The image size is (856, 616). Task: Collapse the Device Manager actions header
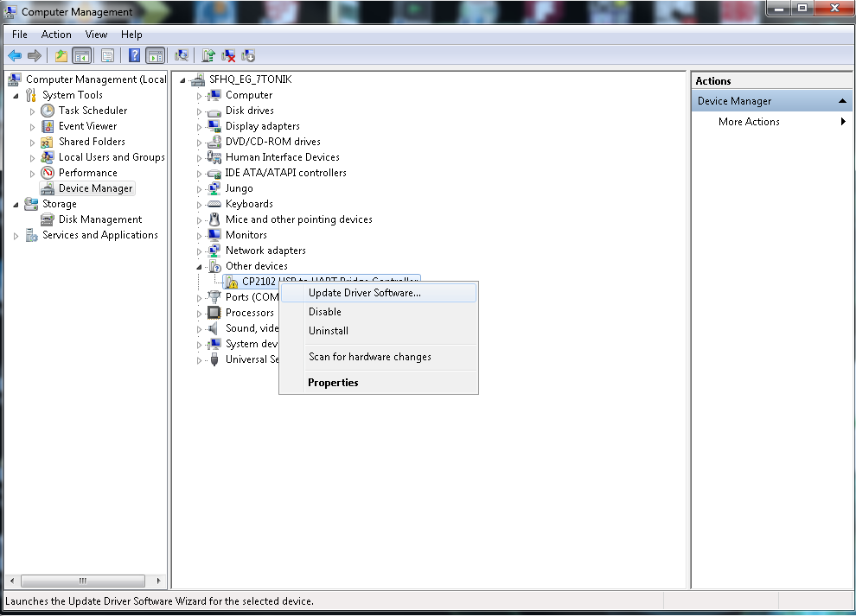[842, 101]
